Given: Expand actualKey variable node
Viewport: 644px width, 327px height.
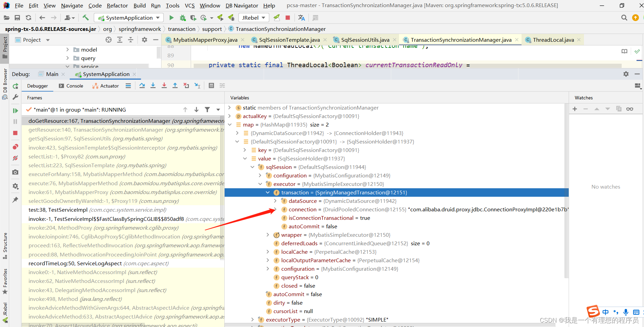Looking at the screenshot, I should pos(230,116).
